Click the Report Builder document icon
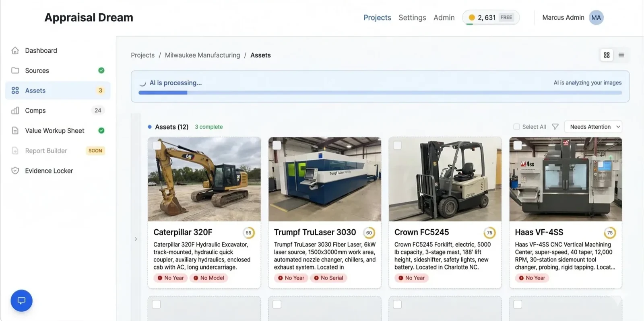The image size is (644, 321). (x=15, y=151)
